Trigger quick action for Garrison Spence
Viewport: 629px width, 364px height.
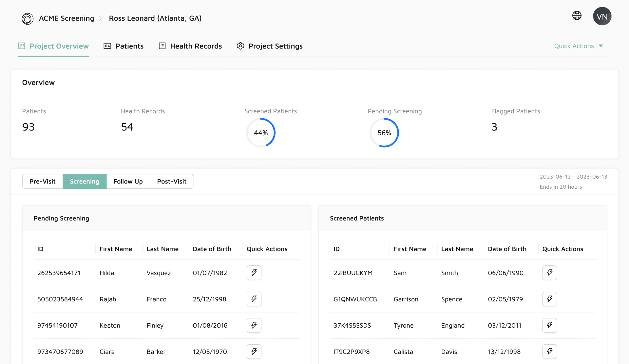(x=550, y=299)
